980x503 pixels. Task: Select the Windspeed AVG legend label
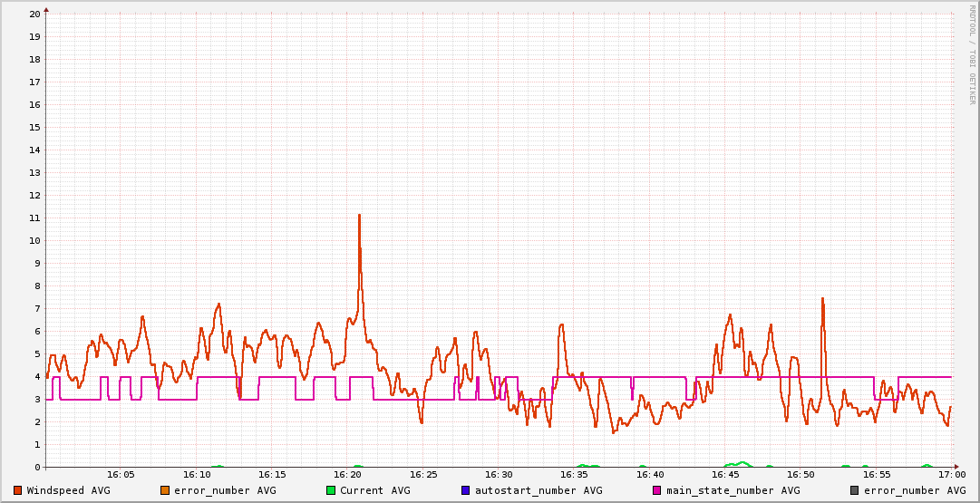(68, 490)
